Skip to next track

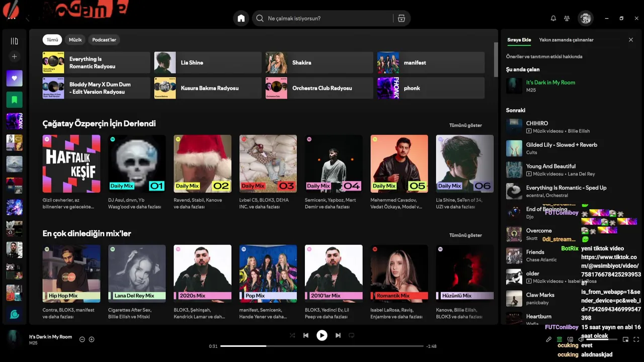[x=338, y=335]
